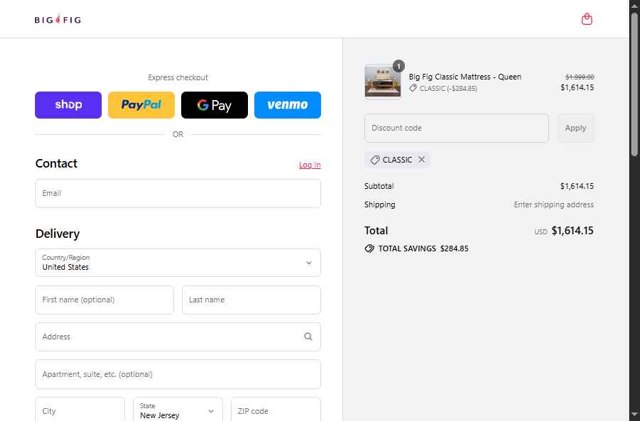
Task: Apply the discount code
Action: click(576, 128)
